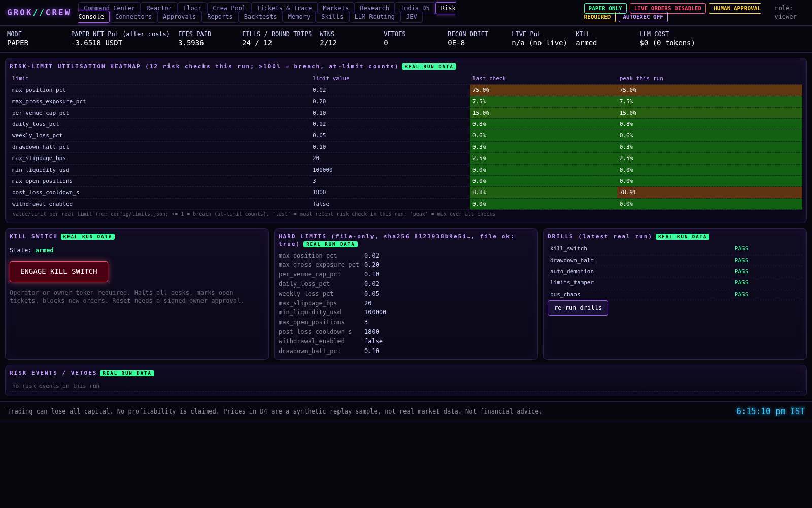Open the Markets tab
Screen dimensions: 812x508
335,8
